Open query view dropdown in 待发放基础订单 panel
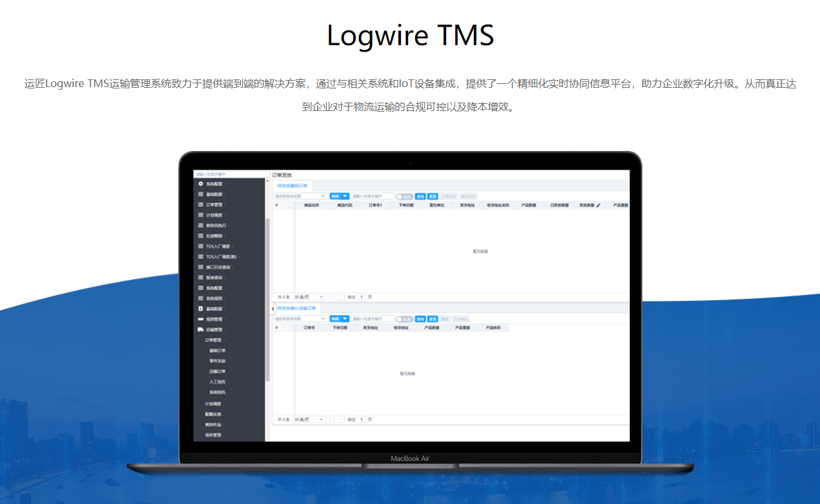This screenshot has height=504, width=820. (x=300, y=196)
